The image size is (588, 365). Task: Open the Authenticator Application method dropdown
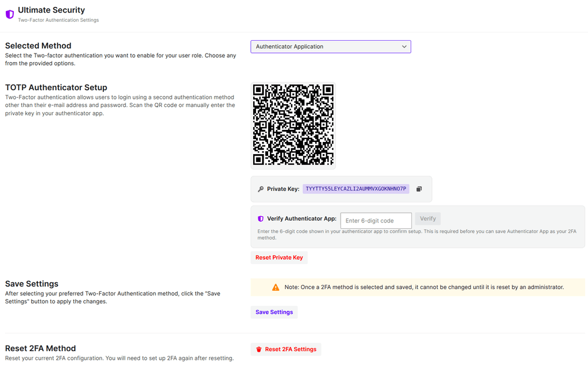[x=331, y=47]
